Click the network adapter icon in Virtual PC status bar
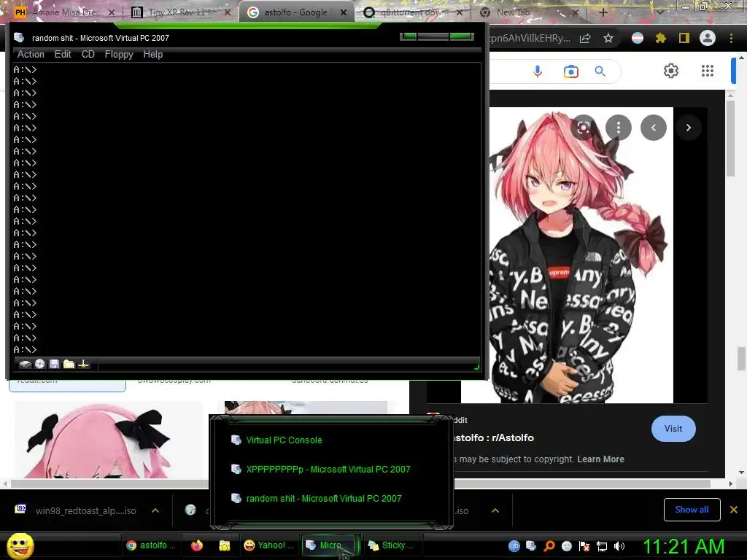This screenshot has height=560, width=747. [84, 365]
